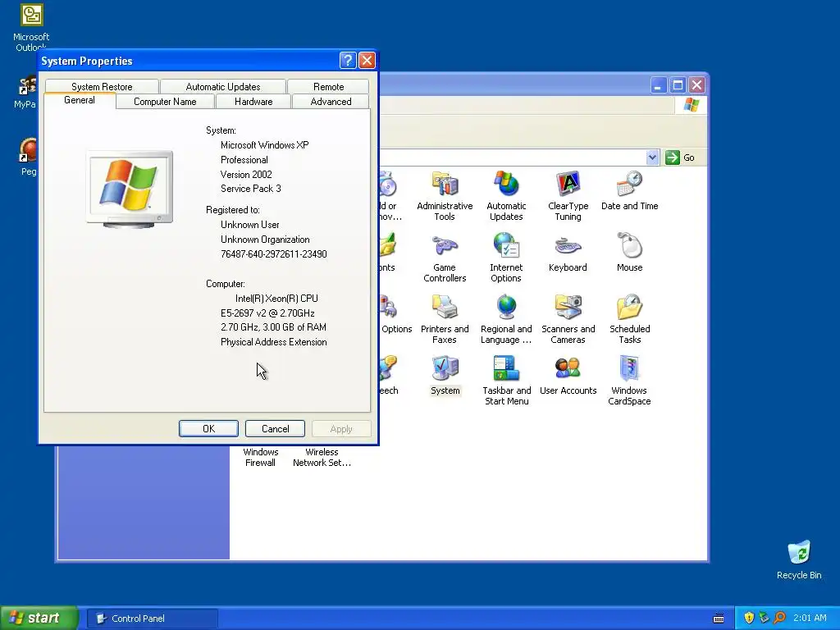
Task: Open Windows CardSpace applet
Action: pyautogui.click(x=629, y=381)
